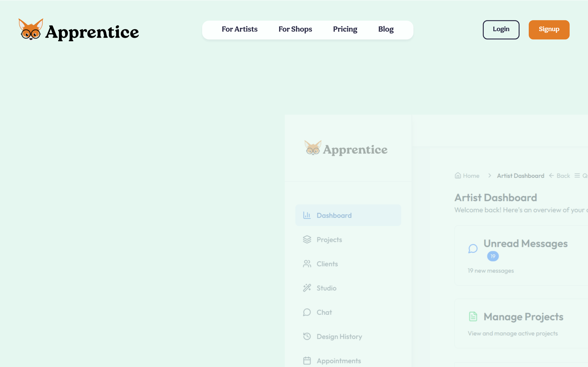Click the Studio magic wand icon
This screenshot has height=367, width=588.
point(307,288)
